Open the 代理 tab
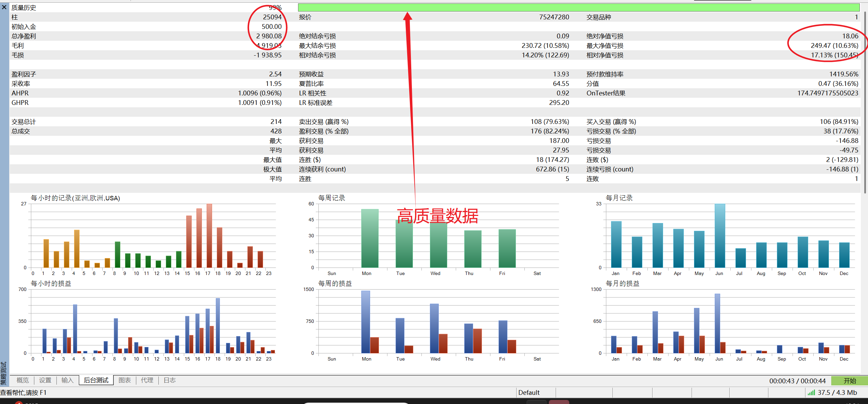 click(x=147, y=380)
